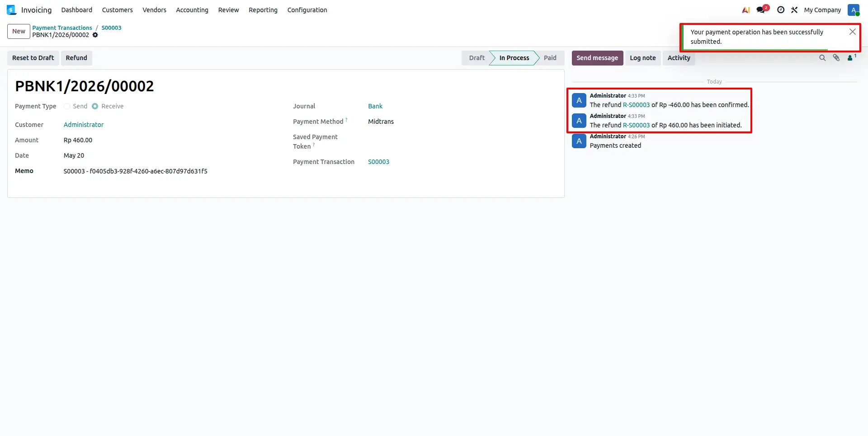Switch company via My Company
868x436 pixels.
point(822,10)
